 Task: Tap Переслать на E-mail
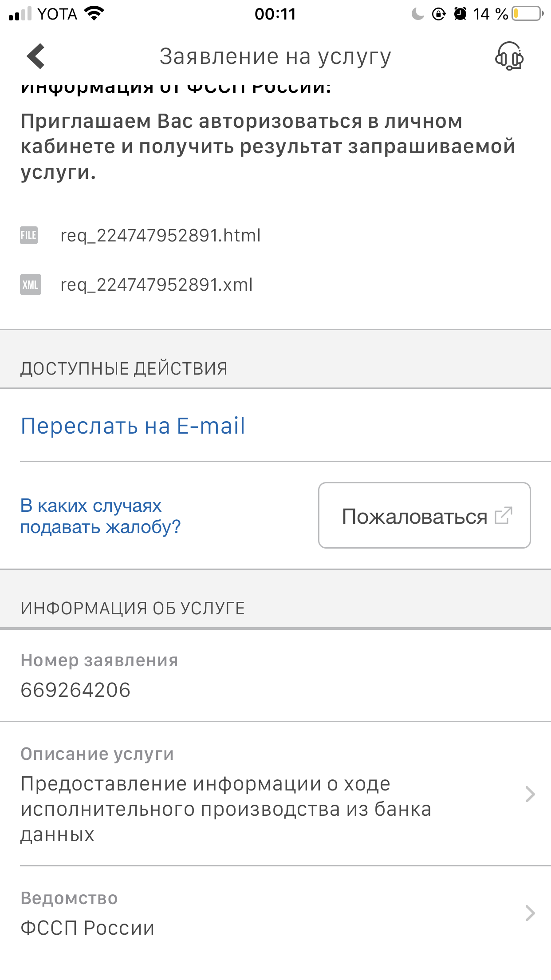click(133, 426)
